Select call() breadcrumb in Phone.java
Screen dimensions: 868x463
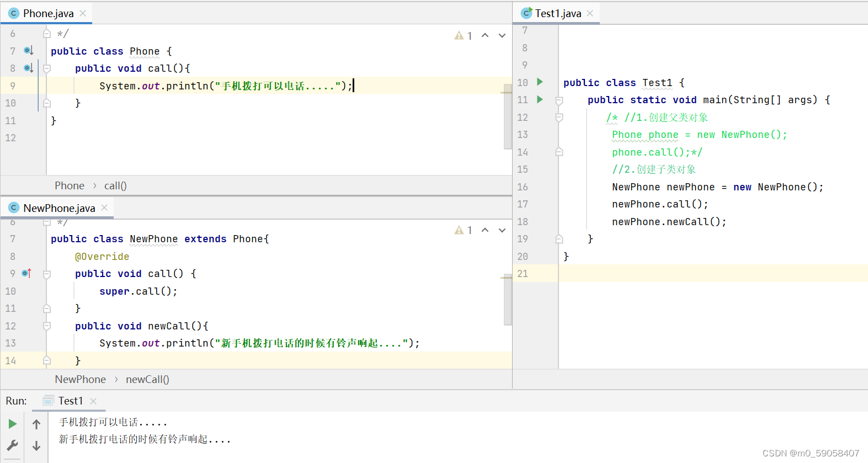(115, 186)
